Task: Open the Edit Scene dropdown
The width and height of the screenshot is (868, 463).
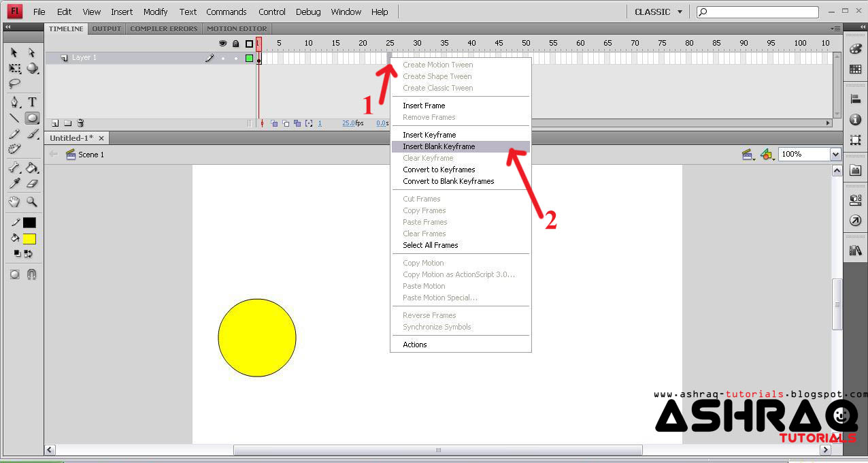Action: click(x=748, y=154)
